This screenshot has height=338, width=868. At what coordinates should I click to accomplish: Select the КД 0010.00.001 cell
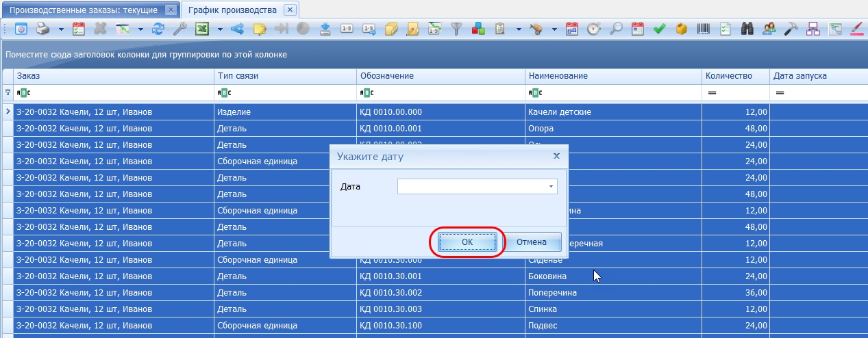(441, 128)
